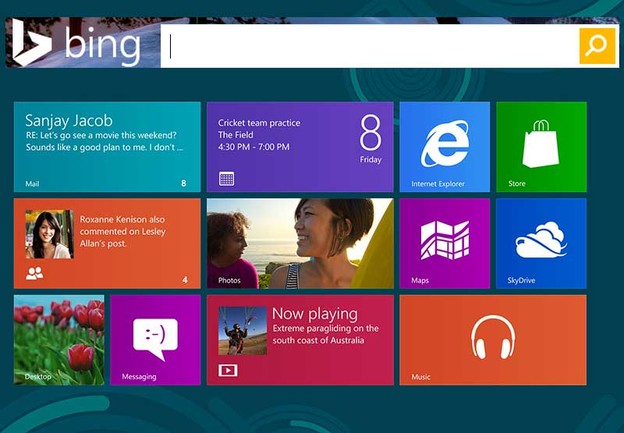Screen dimensions: 624x433
Task: Click the unread mail count 8
Action: (x=183, y=183)
